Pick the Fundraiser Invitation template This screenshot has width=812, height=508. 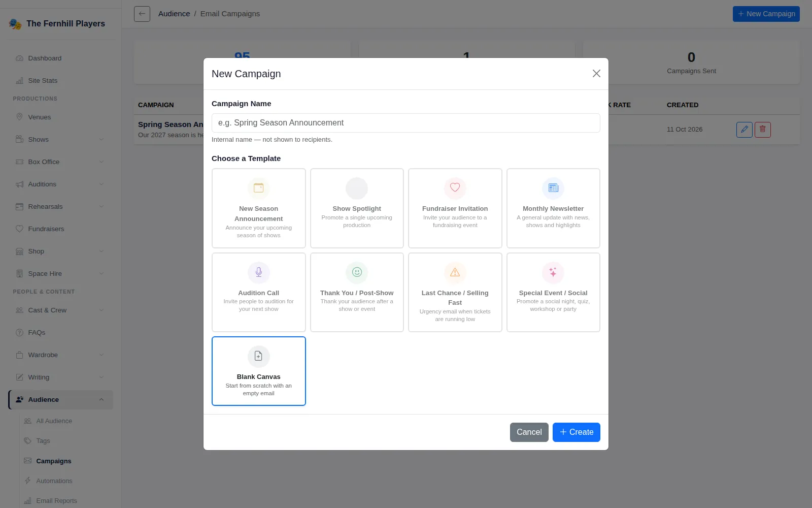455,208
